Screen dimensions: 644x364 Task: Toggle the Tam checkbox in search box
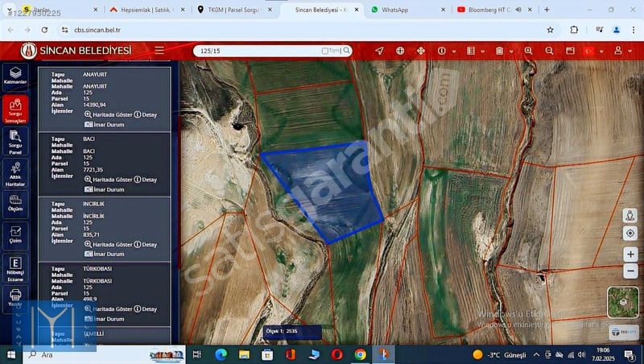(325, 51)
